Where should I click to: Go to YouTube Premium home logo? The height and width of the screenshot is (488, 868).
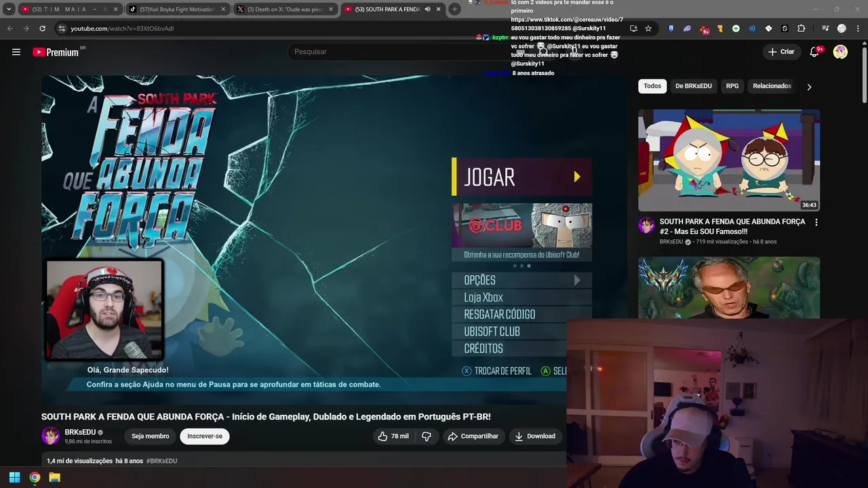pos(56,52)
